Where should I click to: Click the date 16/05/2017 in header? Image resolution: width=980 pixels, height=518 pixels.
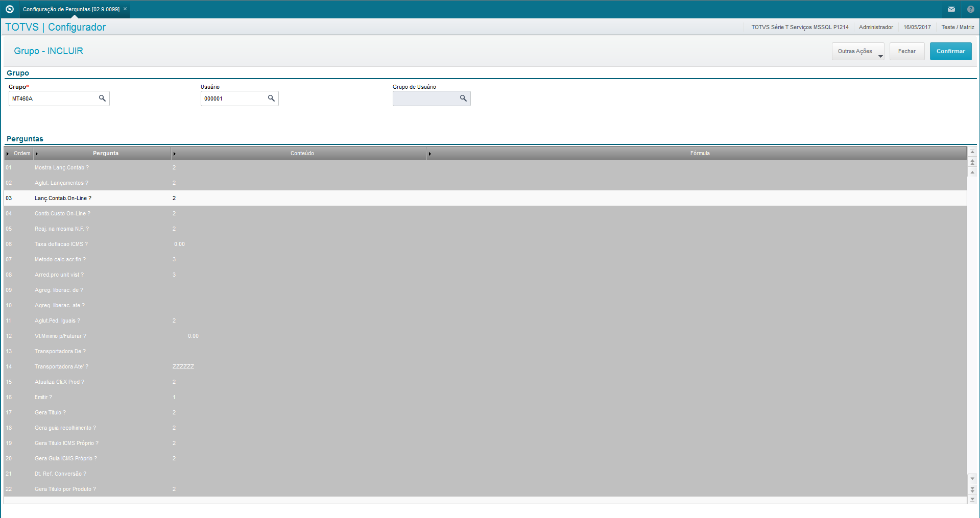tap(917, 27)
